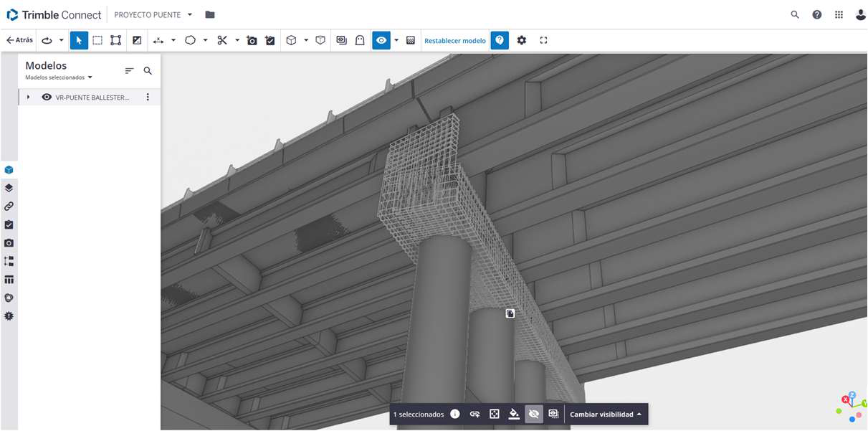Open the Models panel in the sidebar

9,170
